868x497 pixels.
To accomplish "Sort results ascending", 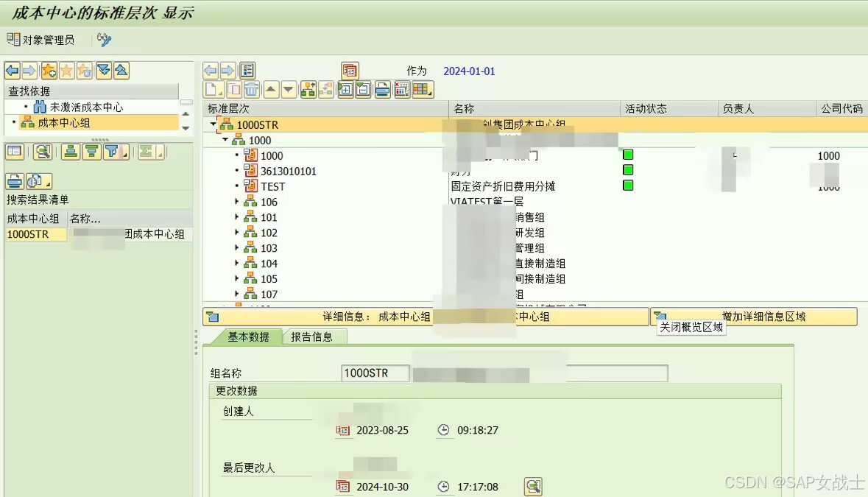I will (x=71, y=152).
